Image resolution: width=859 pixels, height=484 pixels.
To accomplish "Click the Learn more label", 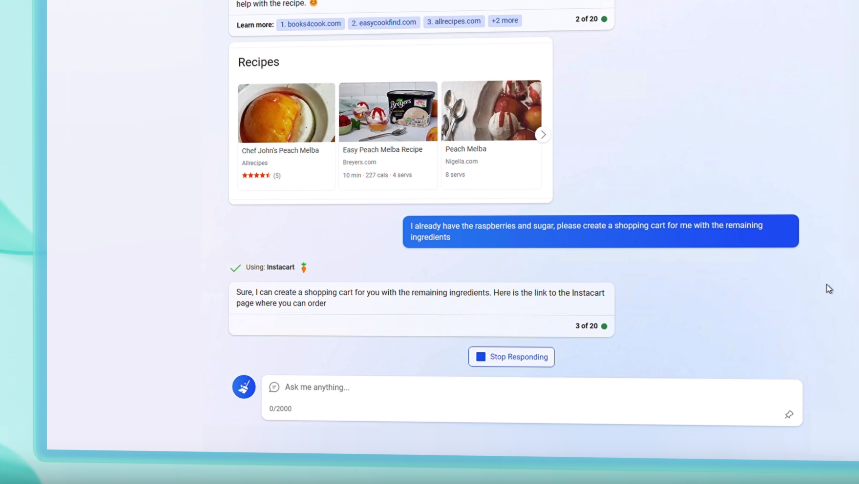I will click(x=255, y=25).
